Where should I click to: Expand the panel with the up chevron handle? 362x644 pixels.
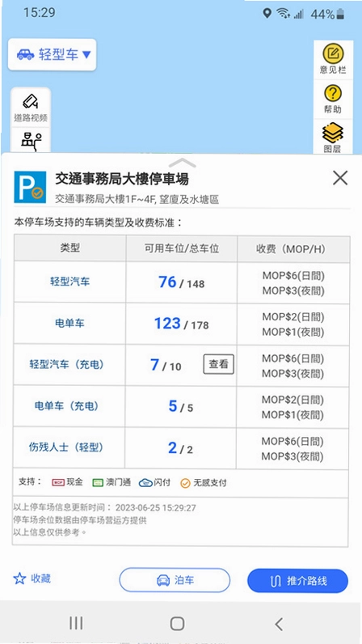[182, 163]
